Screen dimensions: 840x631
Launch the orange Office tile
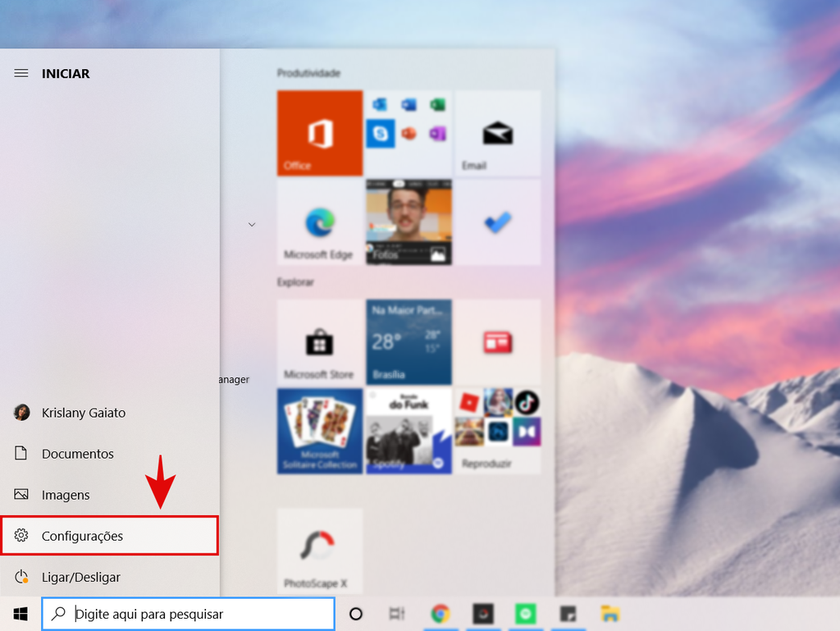click(320, 133)
